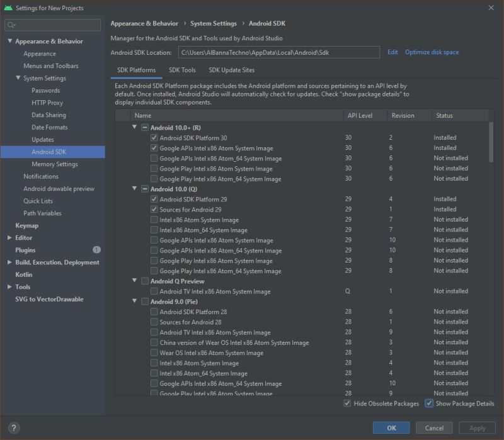Screen dimensions: 504x440
Task: Toggle Show Package Details checkbox
Action: [x=429, y=403]
